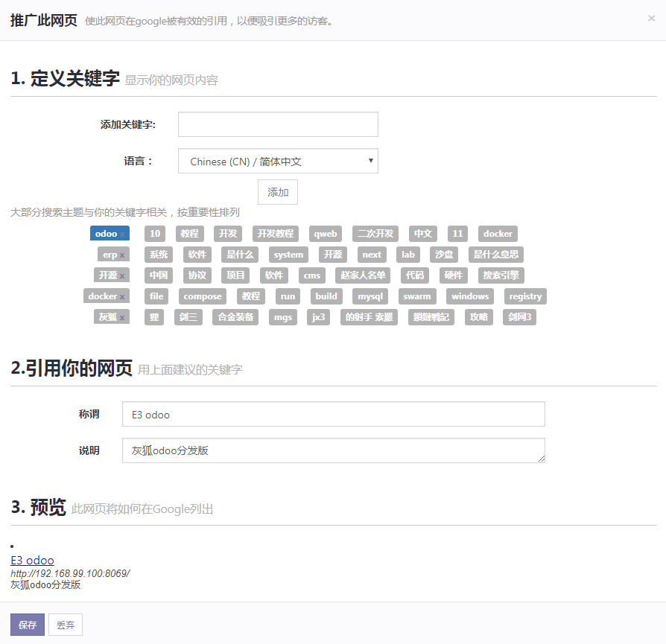Select the suggested keyword 搜索引擎
666x644 pixels.
click(x=501, y=275)
